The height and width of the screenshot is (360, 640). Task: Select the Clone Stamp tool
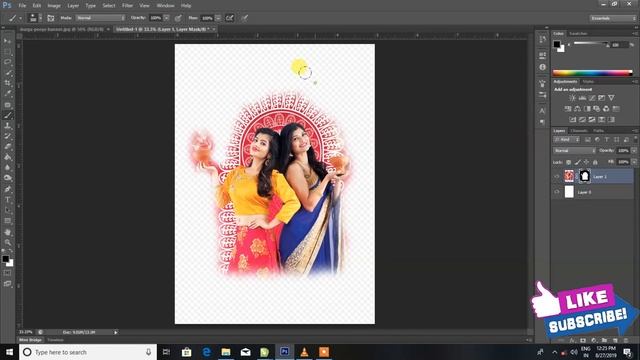[x=7, y=126]
